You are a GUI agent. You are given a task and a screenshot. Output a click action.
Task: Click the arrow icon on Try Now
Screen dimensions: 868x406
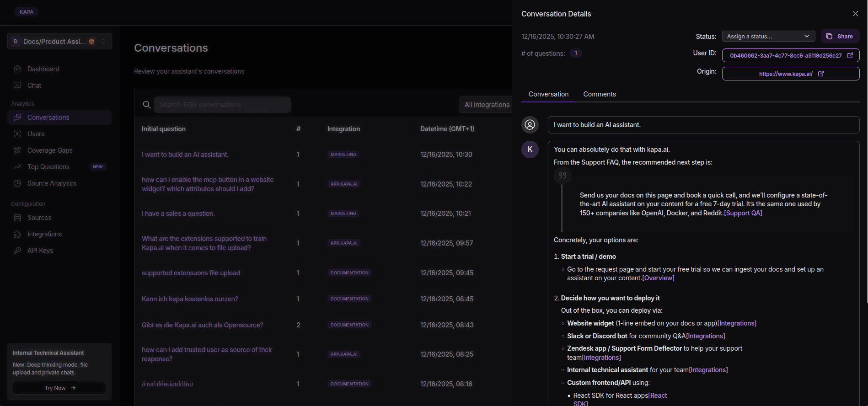(73, 388)
